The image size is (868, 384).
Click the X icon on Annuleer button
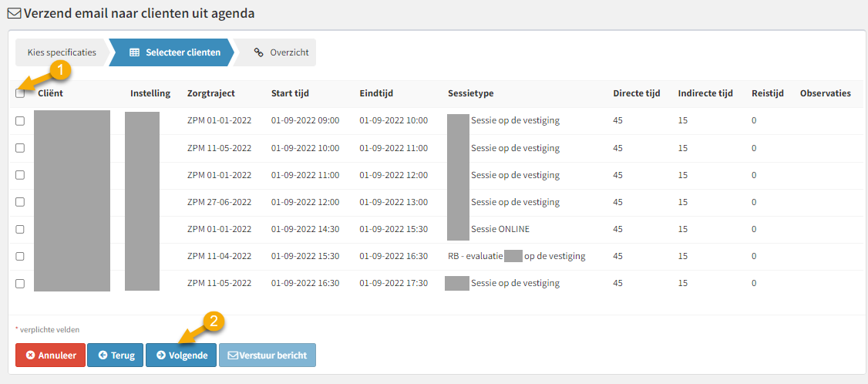pos(30,355)
